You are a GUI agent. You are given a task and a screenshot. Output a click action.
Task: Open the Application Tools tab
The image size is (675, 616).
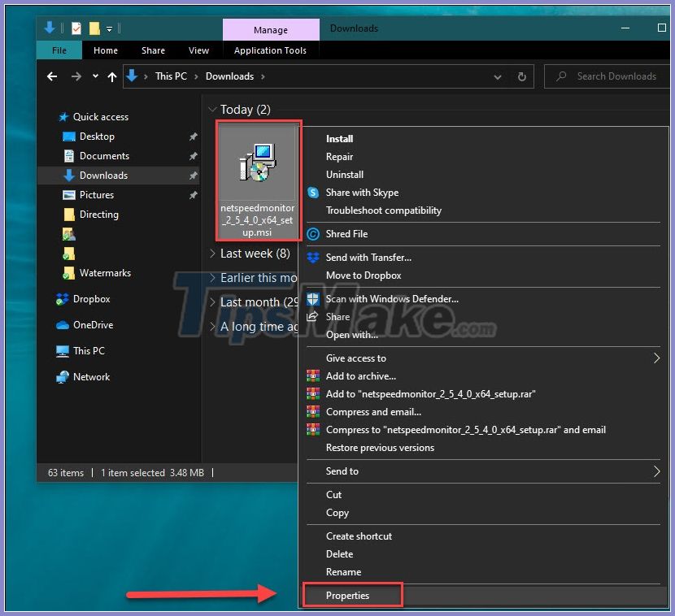pos(270,50)
